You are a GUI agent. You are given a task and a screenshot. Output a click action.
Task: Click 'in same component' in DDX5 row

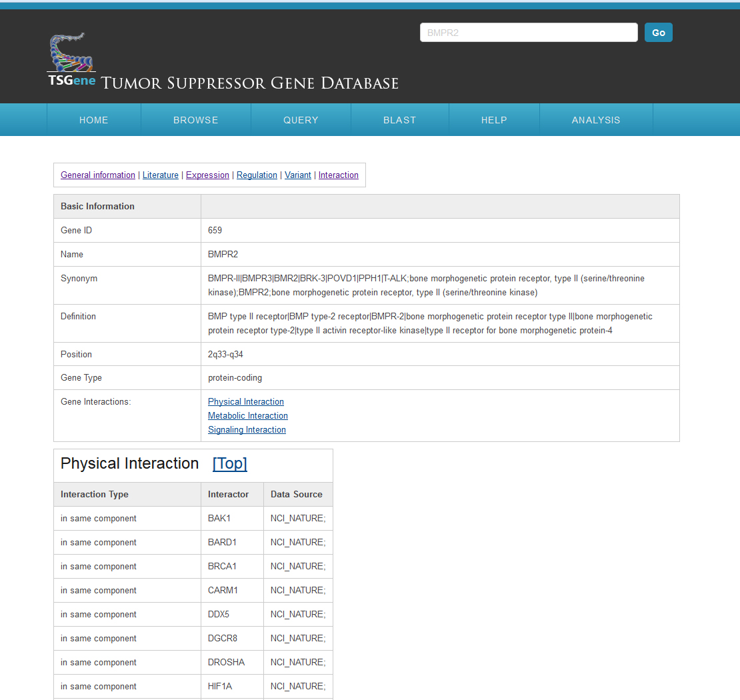[x=98, y=615]
